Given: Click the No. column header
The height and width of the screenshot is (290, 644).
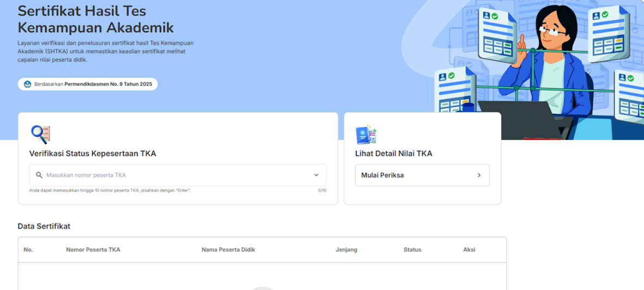Looking at the screenshot, I should pyautogui.click(x=28, y=250).
